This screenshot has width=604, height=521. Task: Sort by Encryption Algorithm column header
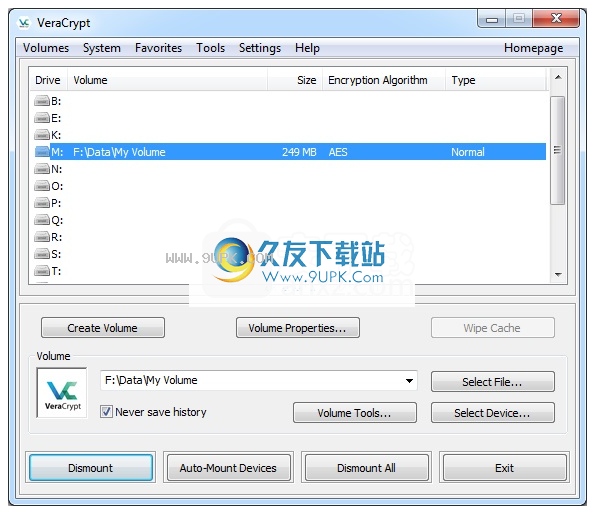click(x=384, y=80)
